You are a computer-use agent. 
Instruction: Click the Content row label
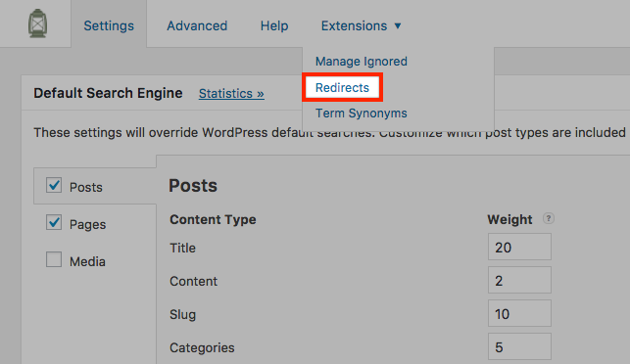[x=193, y=282]
